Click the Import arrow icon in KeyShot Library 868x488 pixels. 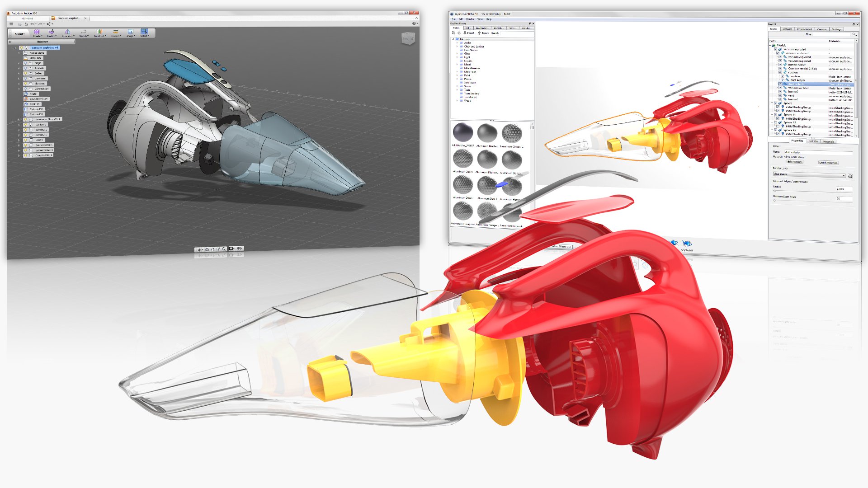[x=465, y=33]
